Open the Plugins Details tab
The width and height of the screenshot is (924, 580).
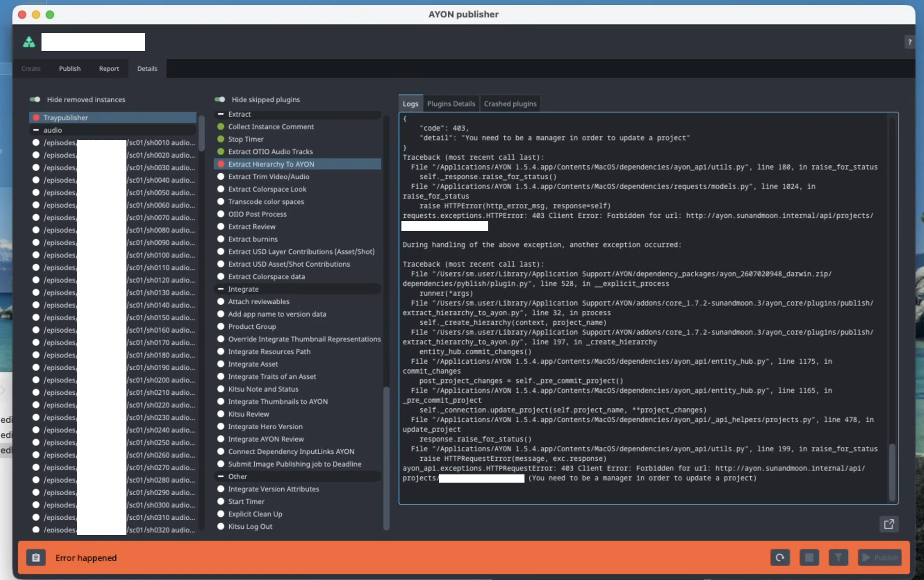(451, 104)
